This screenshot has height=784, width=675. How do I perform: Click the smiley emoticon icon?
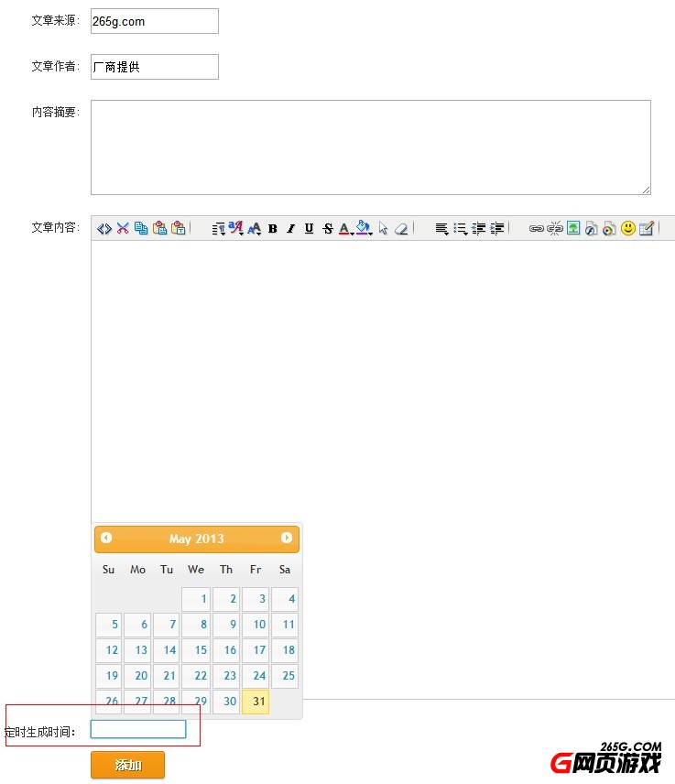click(628, 228)
